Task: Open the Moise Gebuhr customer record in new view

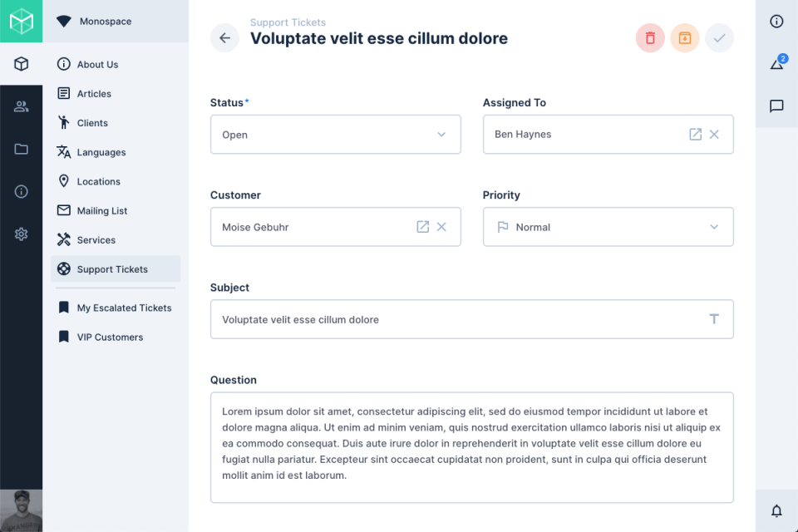Action: click(x=423, y=226)
